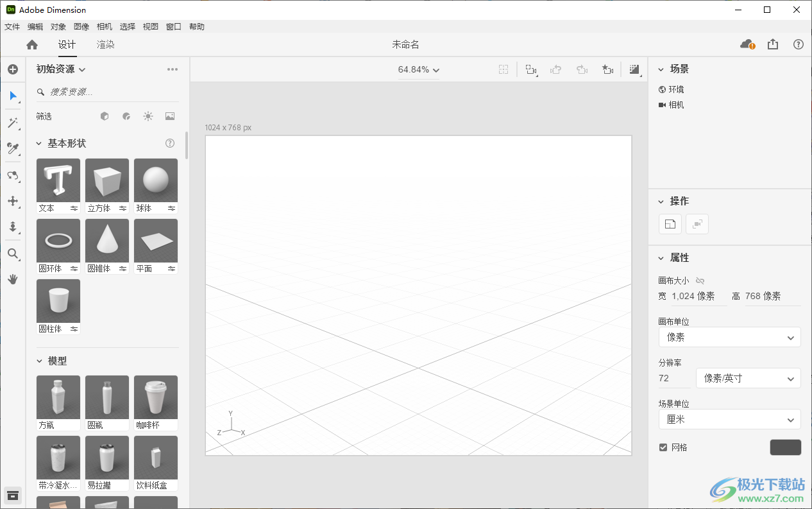Image resolution: width=812 pixels, height=509 pixels.
Task: Collapse the 模型 section
Action: [x=38, y=361]
